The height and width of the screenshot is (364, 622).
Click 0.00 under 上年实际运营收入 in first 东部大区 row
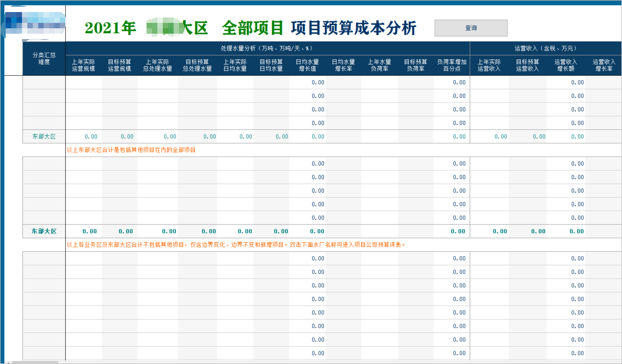point(501,137)
